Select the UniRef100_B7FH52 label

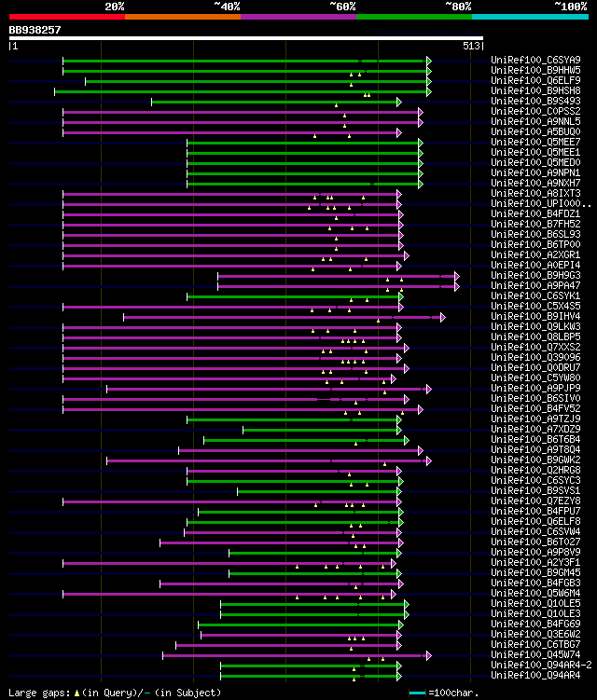tap(535, 224)
